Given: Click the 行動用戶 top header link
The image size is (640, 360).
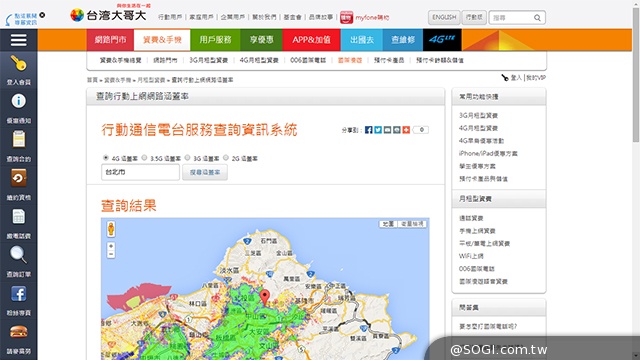Looking at the screenshot, I should [x=170, y=17].
